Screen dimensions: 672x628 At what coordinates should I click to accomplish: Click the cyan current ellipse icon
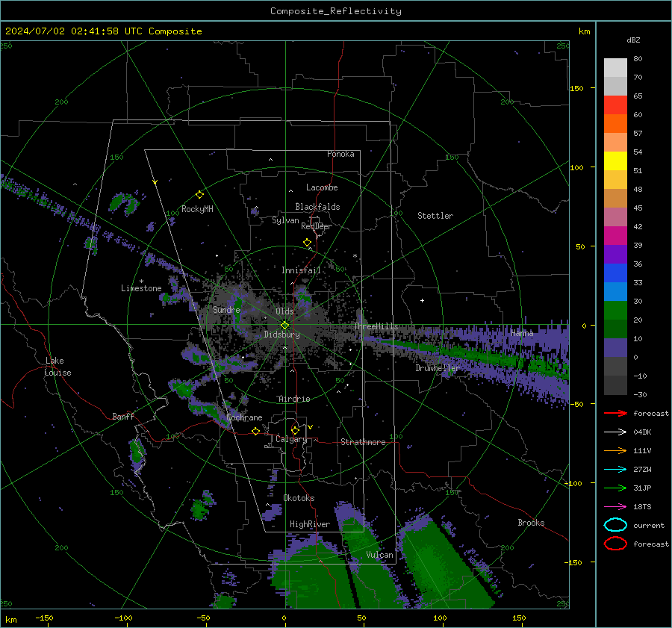[x=615, y=525]
